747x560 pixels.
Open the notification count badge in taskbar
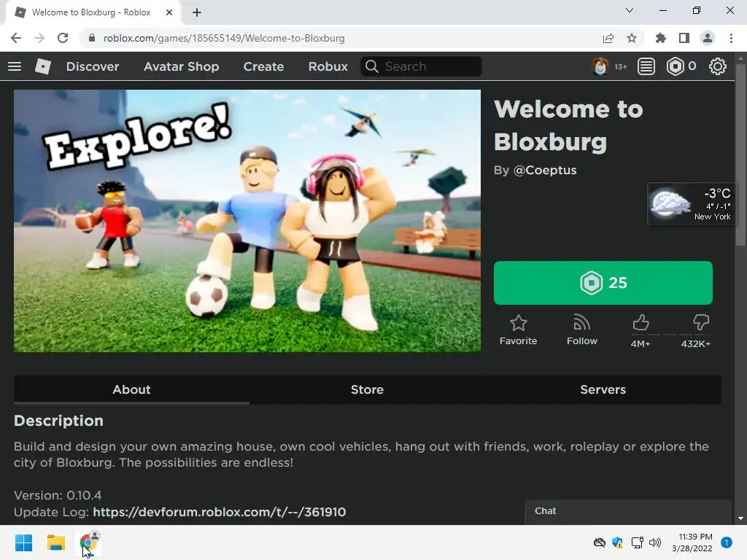726,542
